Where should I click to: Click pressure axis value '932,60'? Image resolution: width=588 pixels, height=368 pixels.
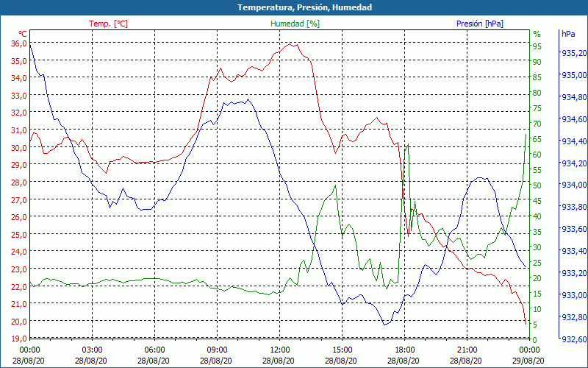574,339
